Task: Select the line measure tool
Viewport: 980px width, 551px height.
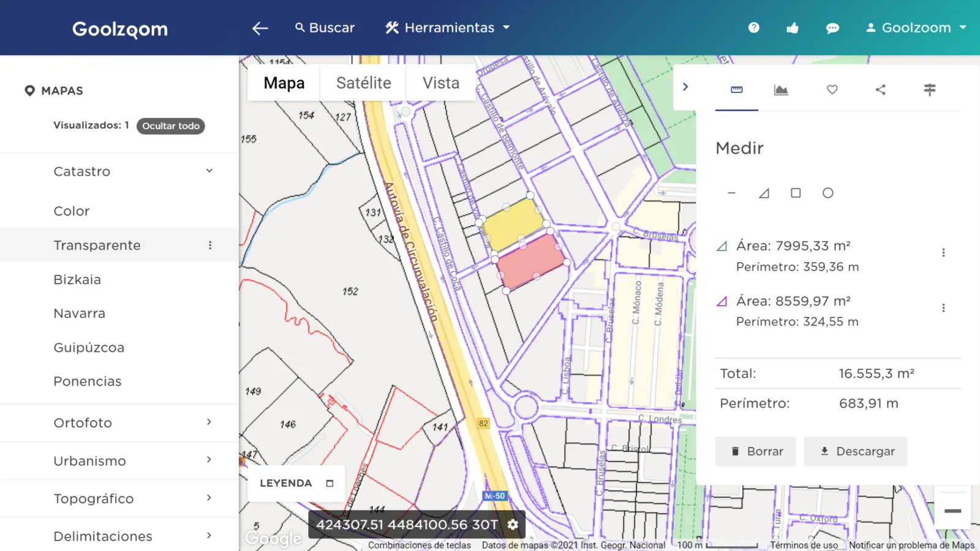Action: [731, 193]
